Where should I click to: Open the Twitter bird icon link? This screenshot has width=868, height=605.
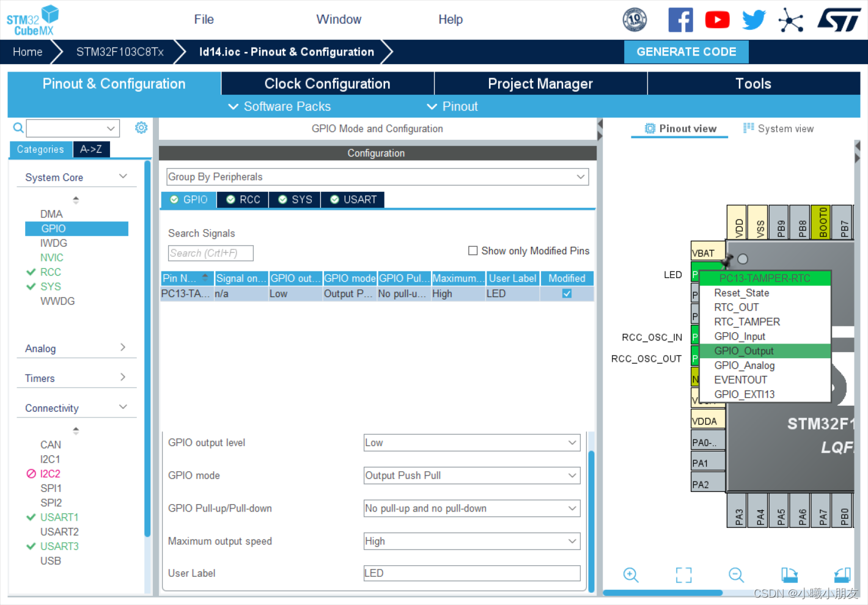click(x=754, y=20)
